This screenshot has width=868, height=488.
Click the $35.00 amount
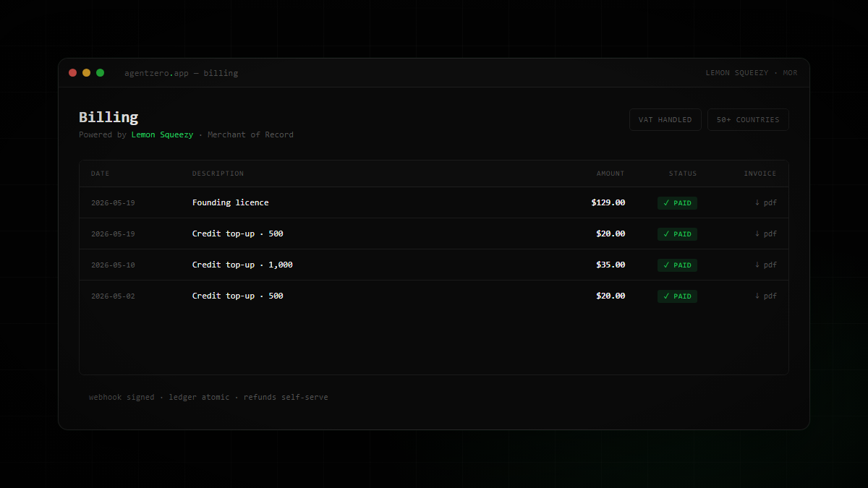click(x=610, y=265)
